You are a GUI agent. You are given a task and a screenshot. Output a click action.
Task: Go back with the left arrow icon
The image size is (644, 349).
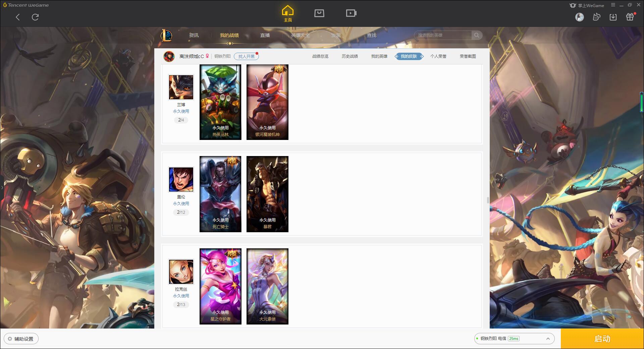coord(18,17)
